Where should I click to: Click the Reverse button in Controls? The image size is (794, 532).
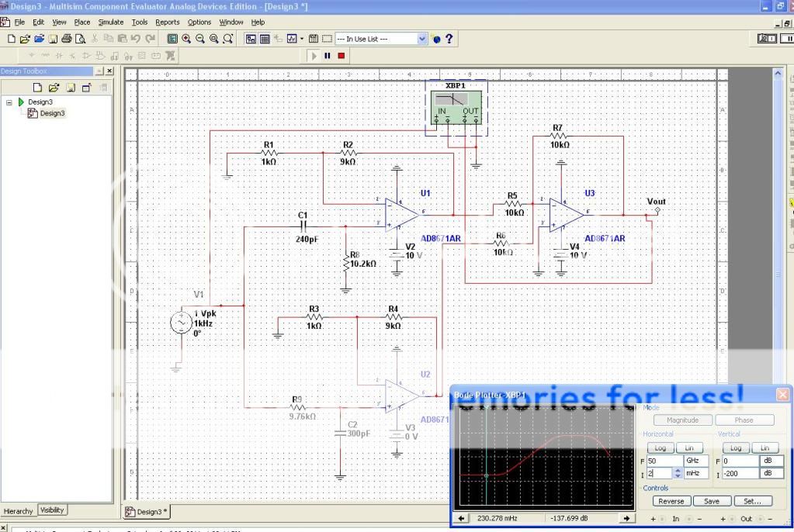coord(671,501)
